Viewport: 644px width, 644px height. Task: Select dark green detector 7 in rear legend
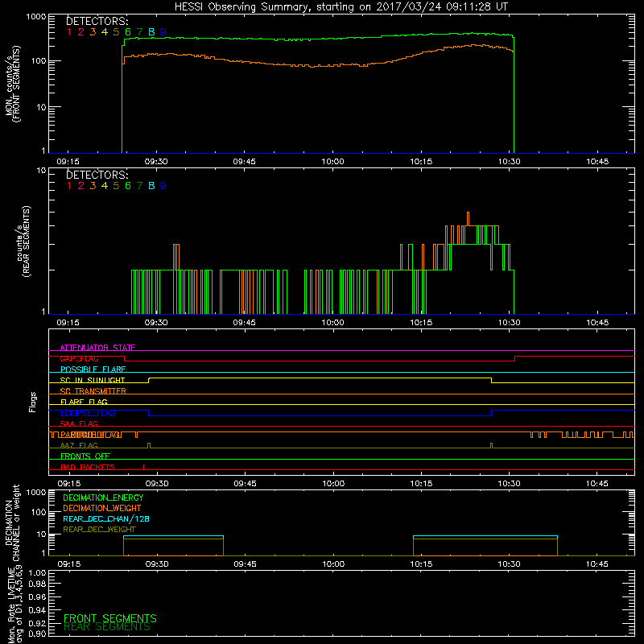[139, 186]
